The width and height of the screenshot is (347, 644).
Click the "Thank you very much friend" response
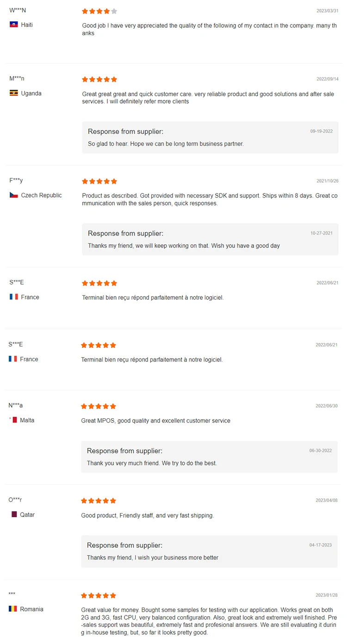coord(152,463)
